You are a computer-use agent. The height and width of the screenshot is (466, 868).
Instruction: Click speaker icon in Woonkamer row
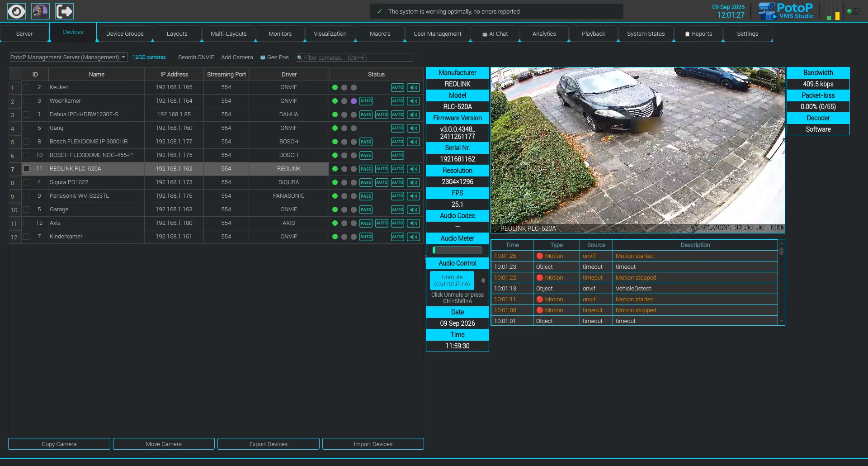point(413,101)
